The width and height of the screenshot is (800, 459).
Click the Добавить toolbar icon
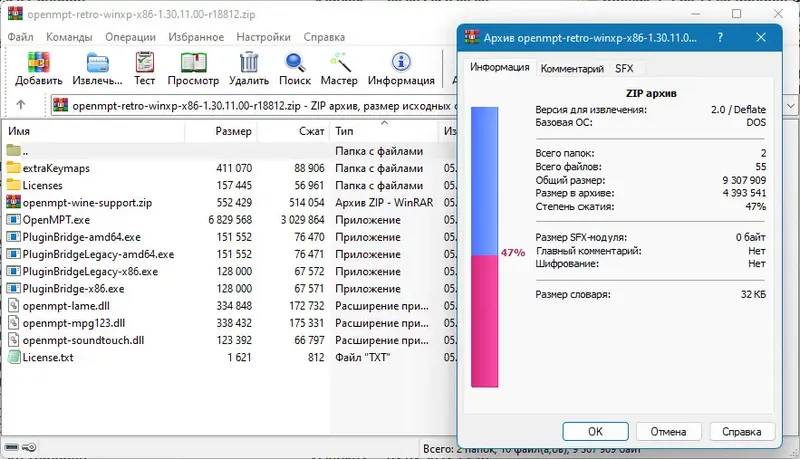coord(38,62)
